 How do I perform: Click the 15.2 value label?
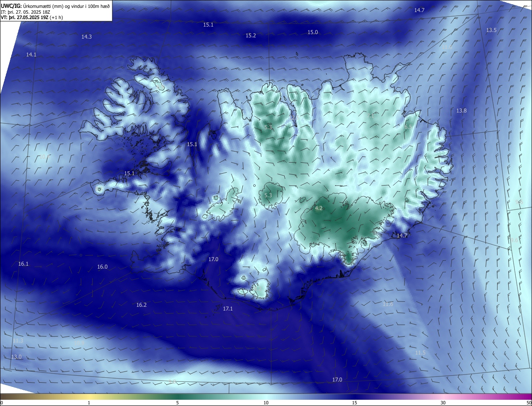tap(251, 36)
